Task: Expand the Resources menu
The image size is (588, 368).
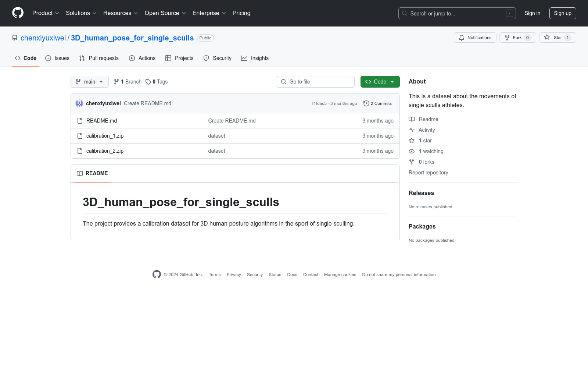Action: pos(121,13)
